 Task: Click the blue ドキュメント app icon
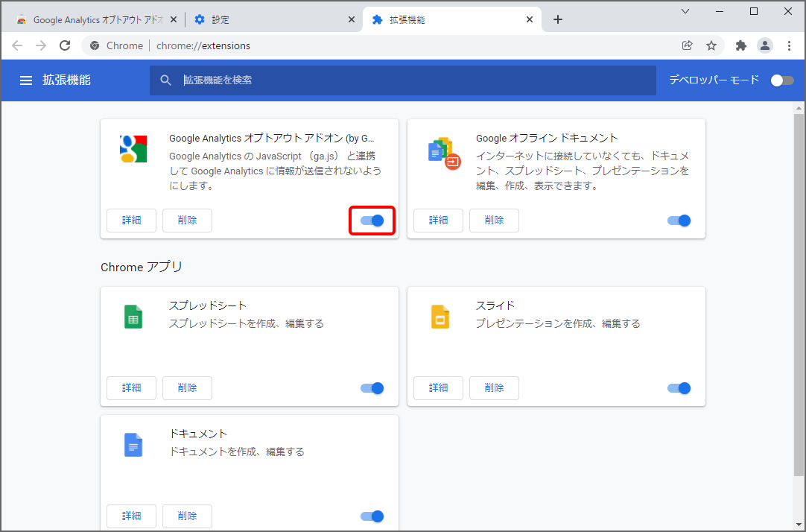click(133, 445)
